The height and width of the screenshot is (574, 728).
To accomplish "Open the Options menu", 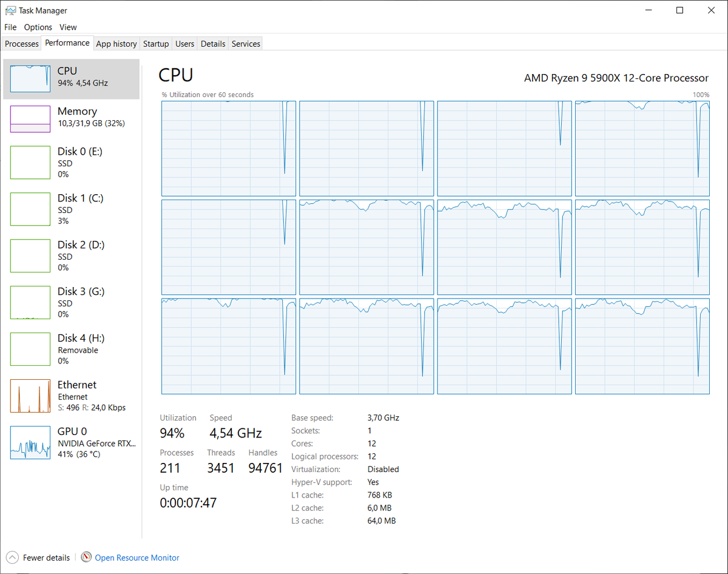I will point(38,27).
